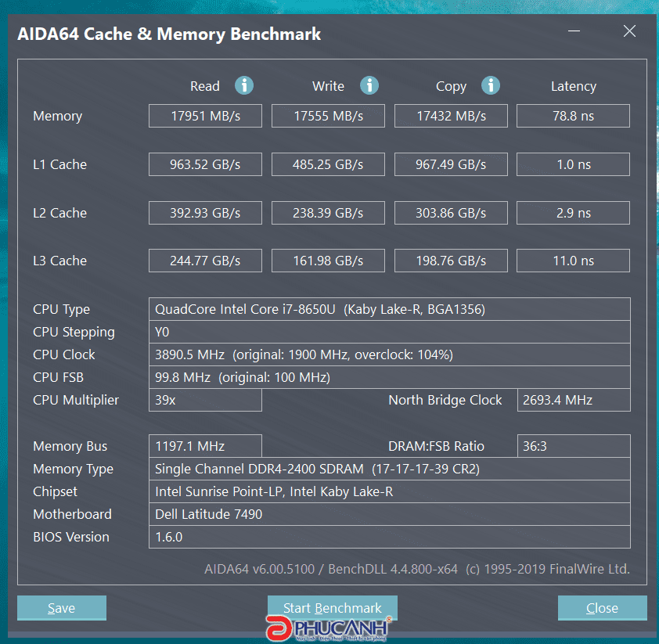
Task: Click the Memory row label
Action: 58,117
